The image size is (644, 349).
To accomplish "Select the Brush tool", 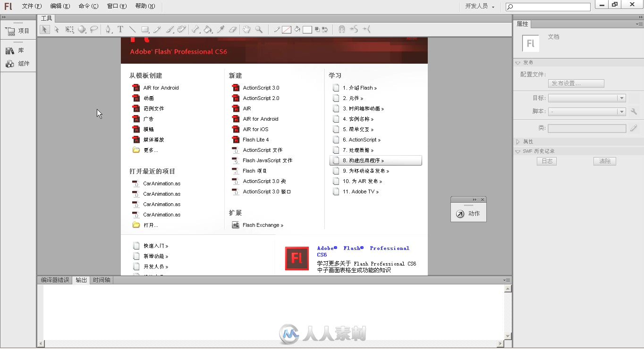I will click(169, 29).
